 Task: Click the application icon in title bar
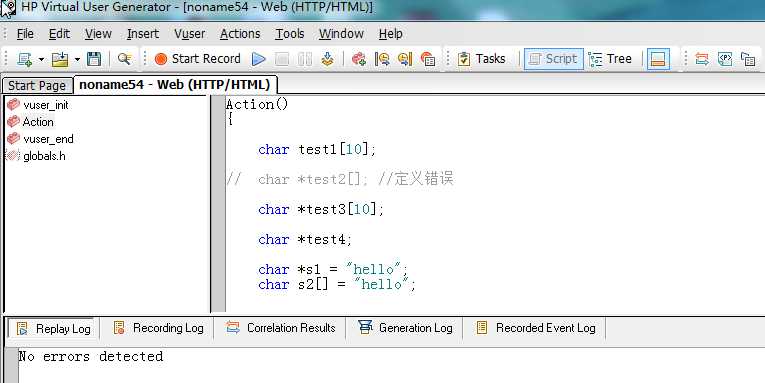coord(9,8)
